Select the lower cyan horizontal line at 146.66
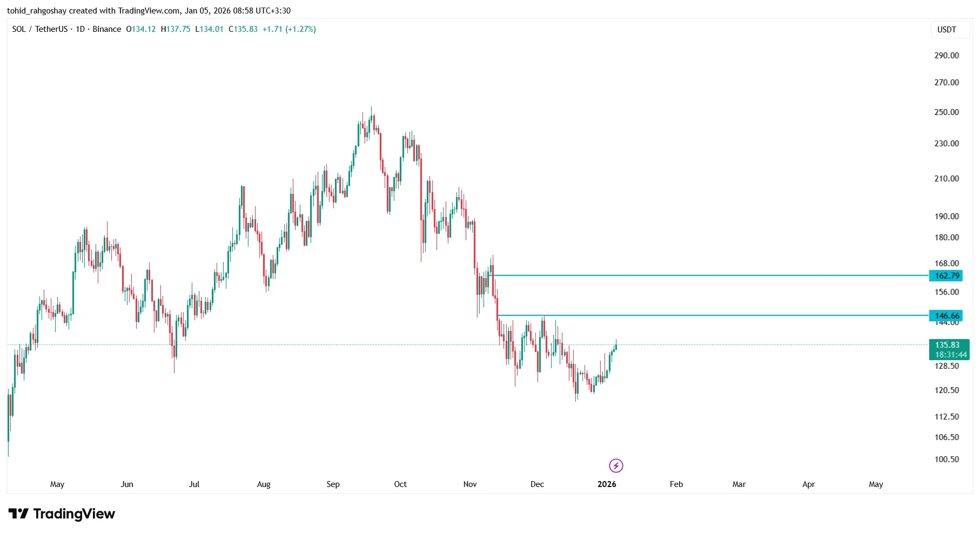 [702, 315]
